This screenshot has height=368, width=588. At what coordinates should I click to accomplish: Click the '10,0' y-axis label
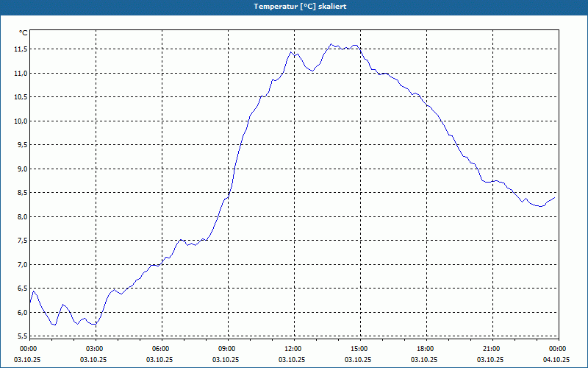21,121
